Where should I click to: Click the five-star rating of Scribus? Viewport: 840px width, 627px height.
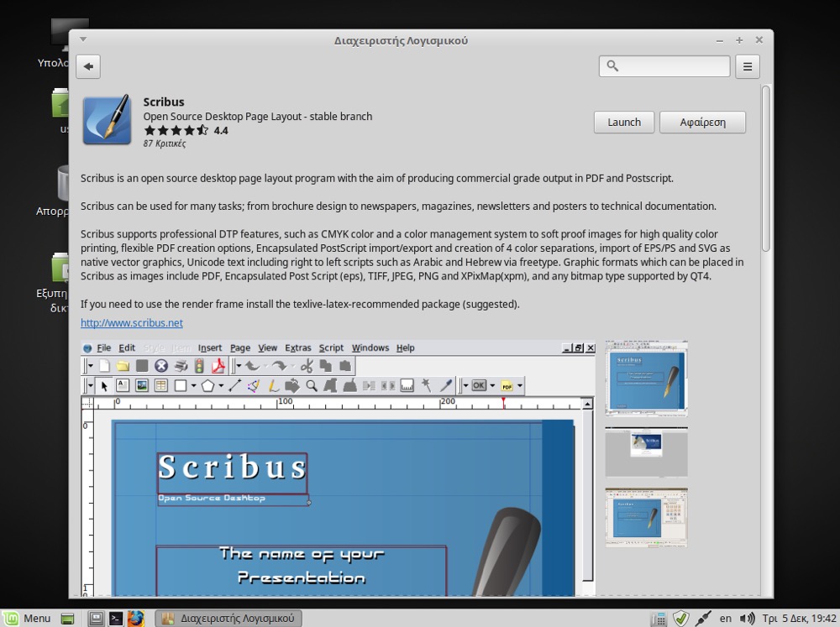[x=176, y=130]
